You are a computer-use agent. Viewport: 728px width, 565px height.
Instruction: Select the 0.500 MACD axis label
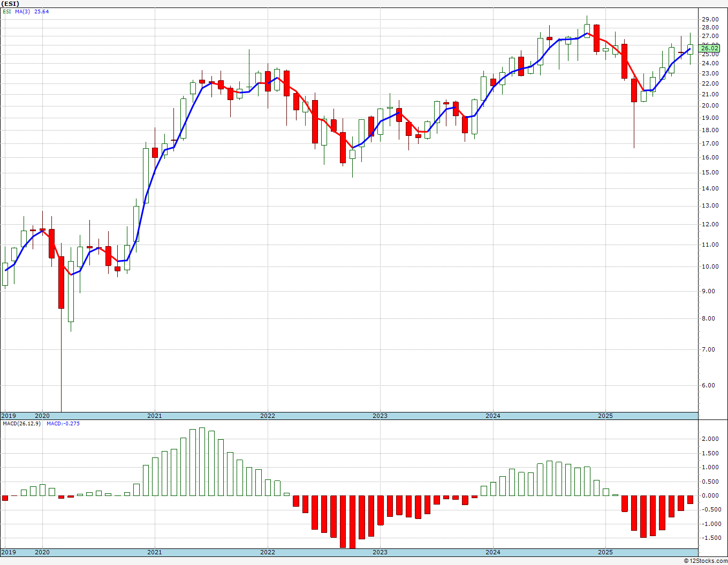point(710,482)
